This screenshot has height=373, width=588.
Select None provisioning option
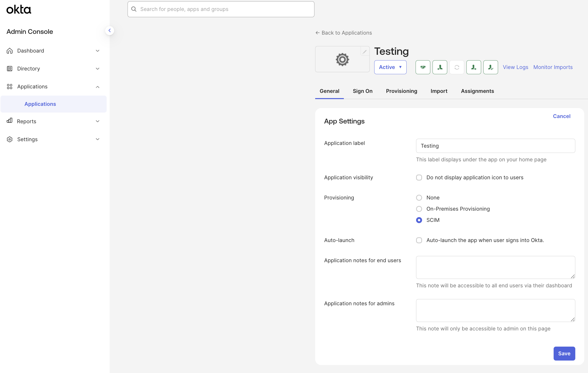[x=419, y=198]
